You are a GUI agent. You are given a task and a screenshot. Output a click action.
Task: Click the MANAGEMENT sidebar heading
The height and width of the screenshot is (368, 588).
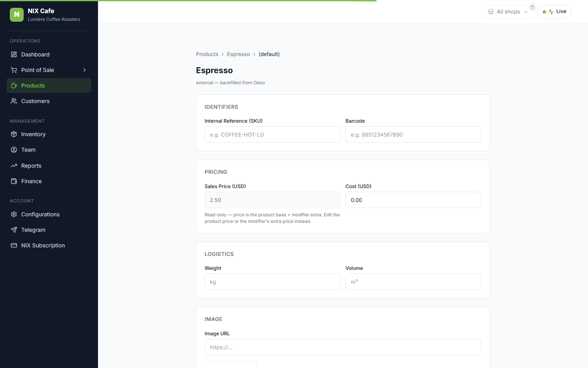coord(27,121)
